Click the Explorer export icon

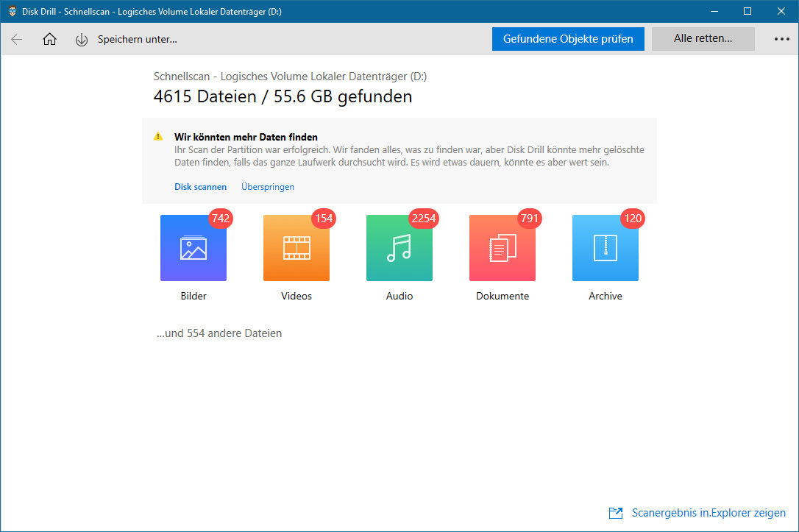tap(616, 513)
